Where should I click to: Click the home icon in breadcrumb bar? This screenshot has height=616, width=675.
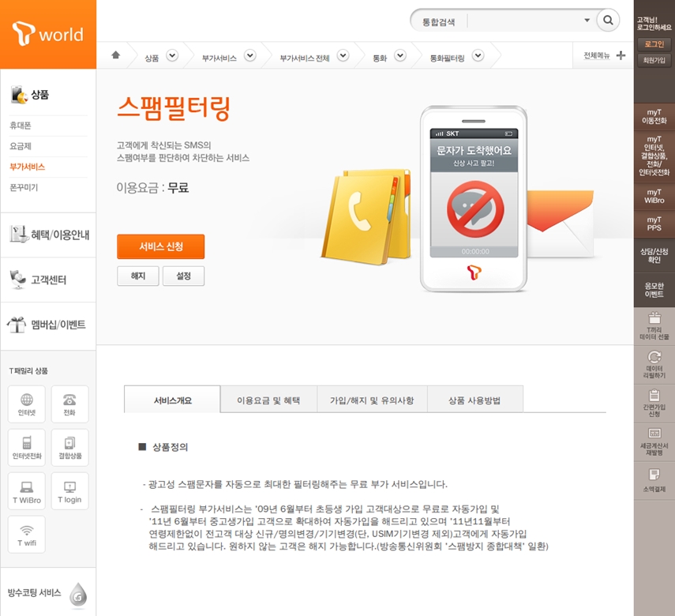pos(116,55)
